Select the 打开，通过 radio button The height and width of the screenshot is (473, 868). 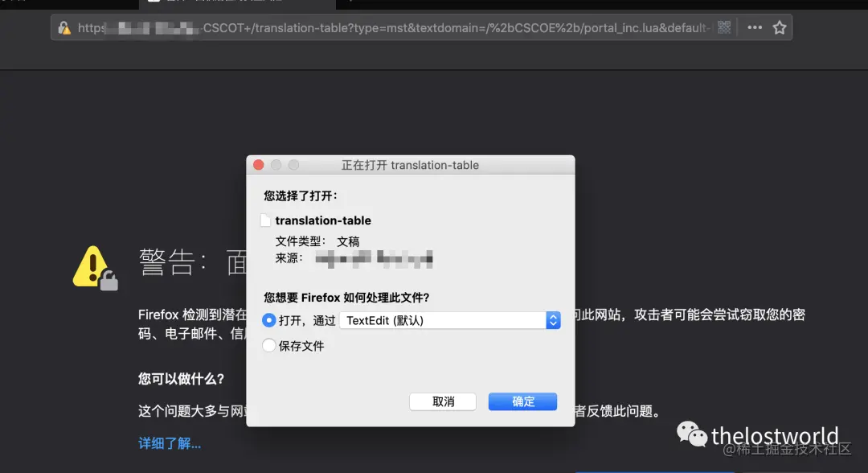coord(268,319)
